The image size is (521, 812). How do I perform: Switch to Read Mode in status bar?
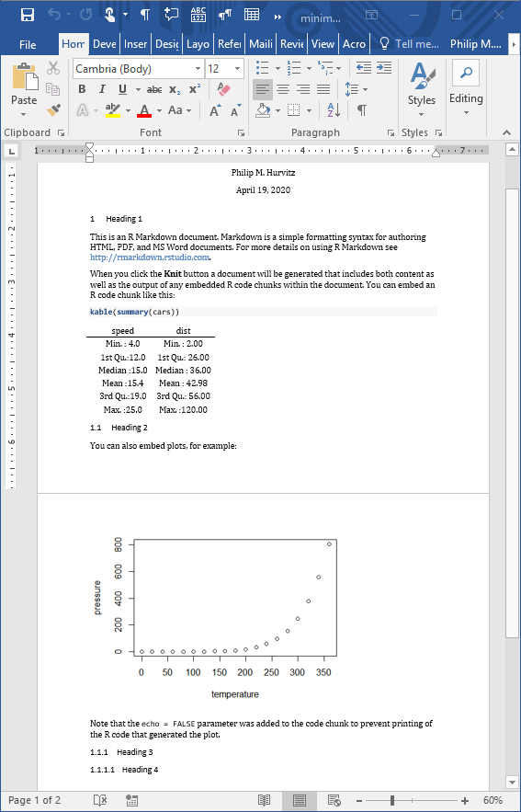click(264, 800)
